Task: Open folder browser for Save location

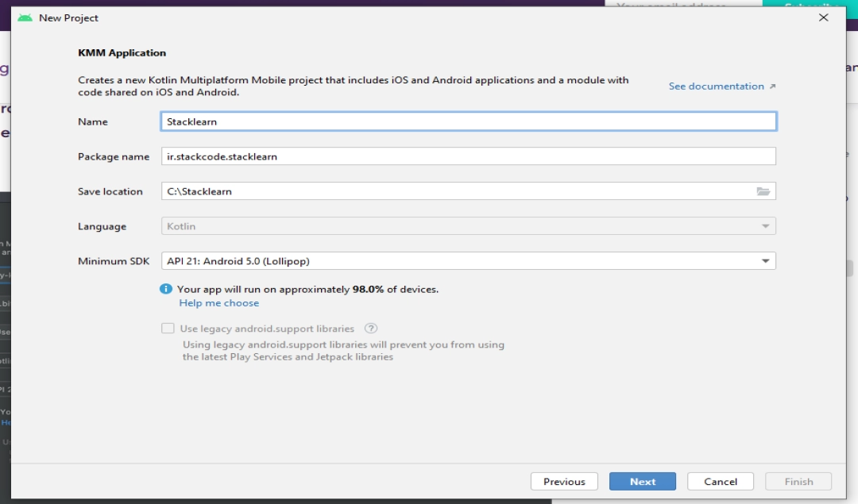Action: (763, 191)
